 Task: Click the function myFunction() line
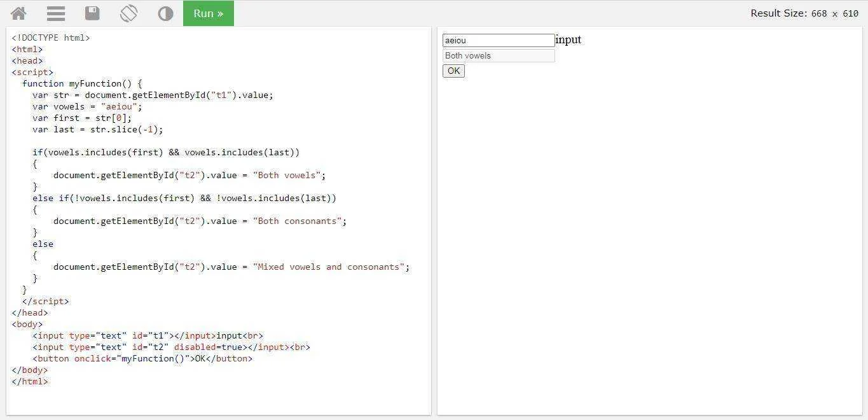82,83
